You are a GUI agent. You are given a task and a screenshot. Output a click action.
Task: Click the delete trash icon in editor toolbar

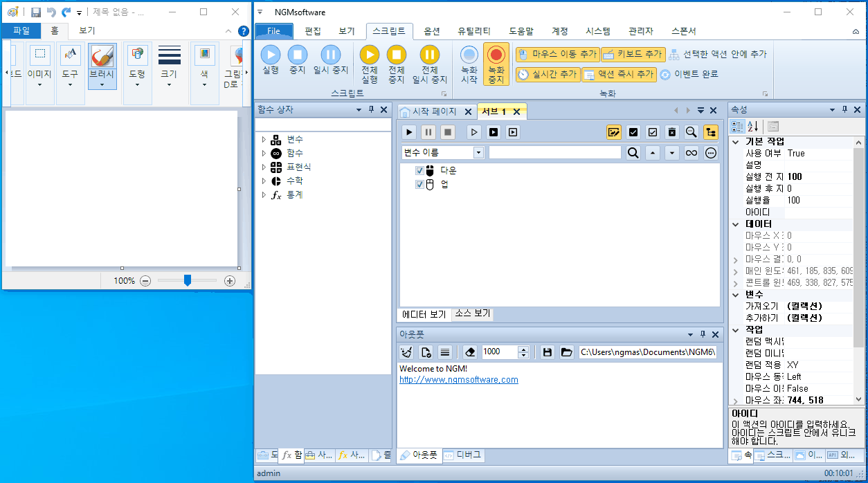[x=671, y=132]
